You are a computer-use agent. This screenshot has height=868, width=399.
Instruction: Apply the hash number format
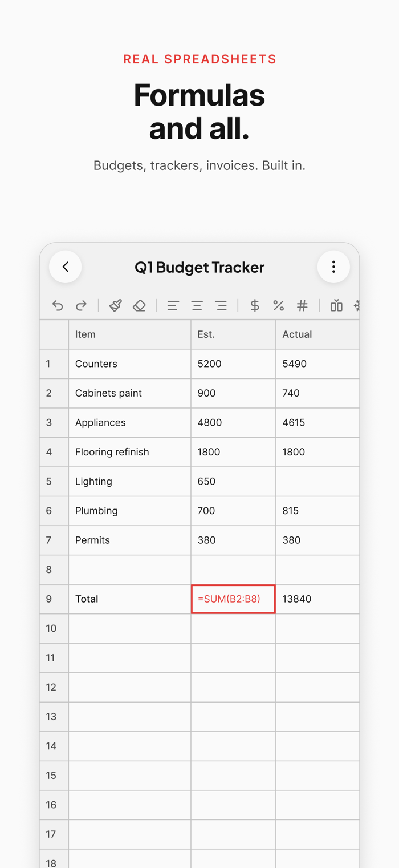pyautogui.click(x=303, y=306)
